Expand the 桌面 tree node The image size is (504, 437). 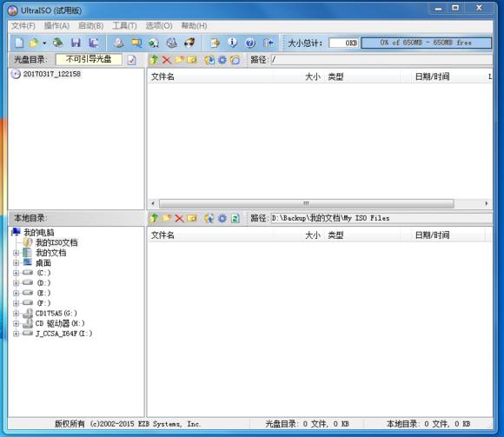[x=16, y=263]
